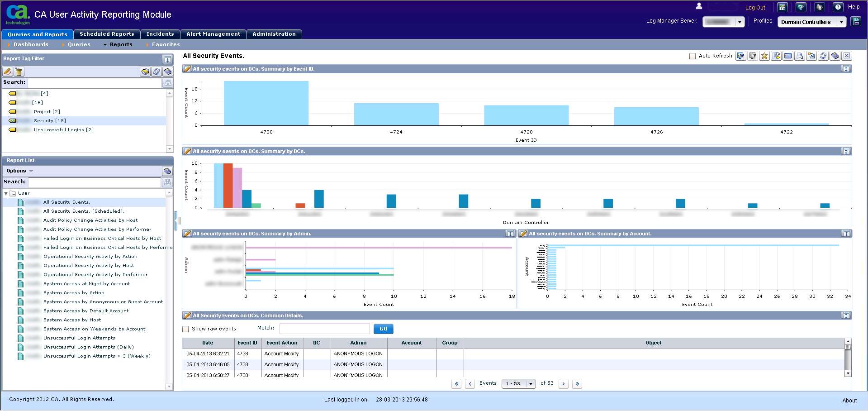This screenshot has width=868, height=411.
Task: Sort the events table by Event ID column
Action: [x=247, y=343]
